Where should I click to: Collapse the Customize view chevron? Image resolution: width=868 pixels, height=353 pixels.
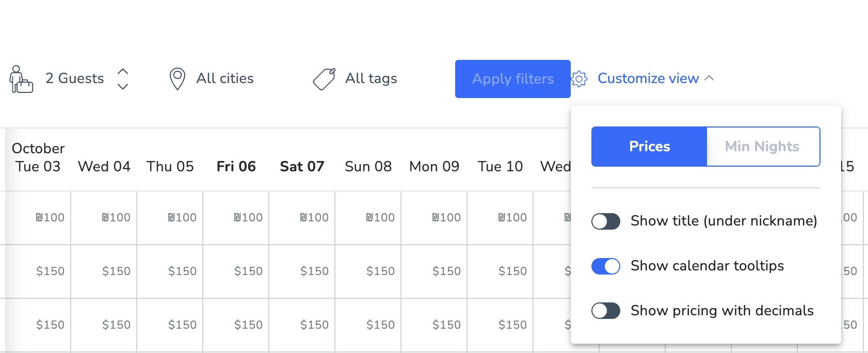709,78
